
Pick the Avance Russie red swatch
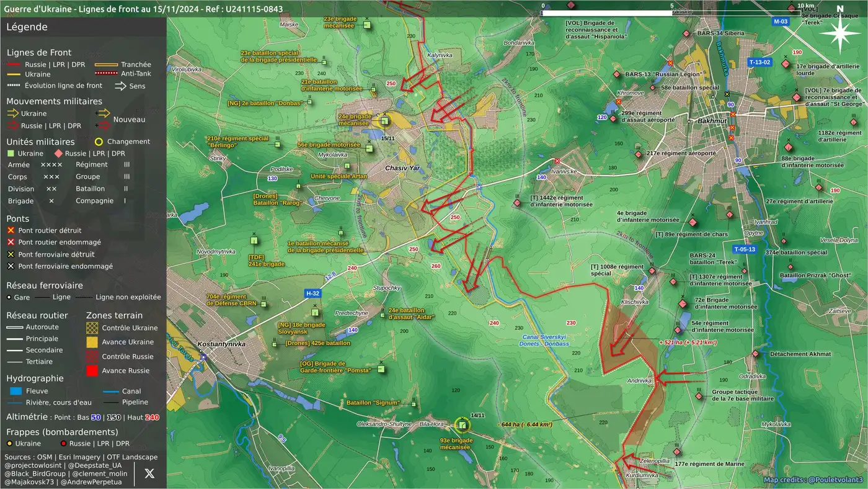92,371
